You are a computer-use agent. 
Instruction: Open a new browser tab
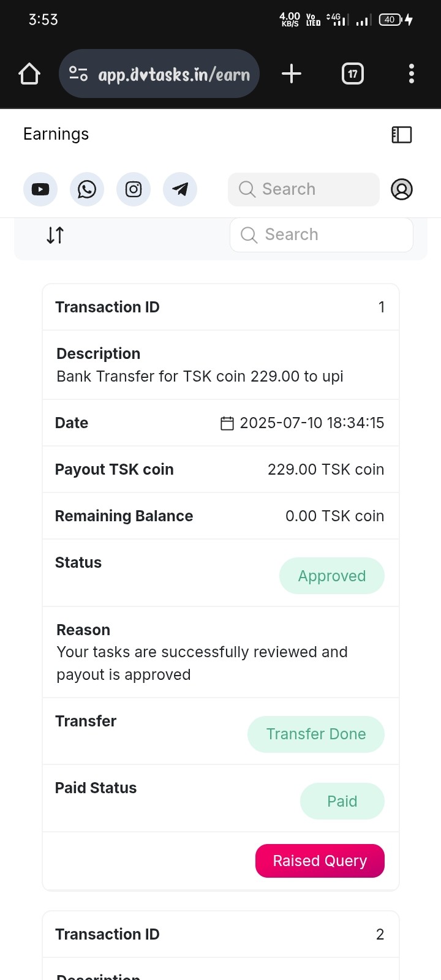click(292, 74)
